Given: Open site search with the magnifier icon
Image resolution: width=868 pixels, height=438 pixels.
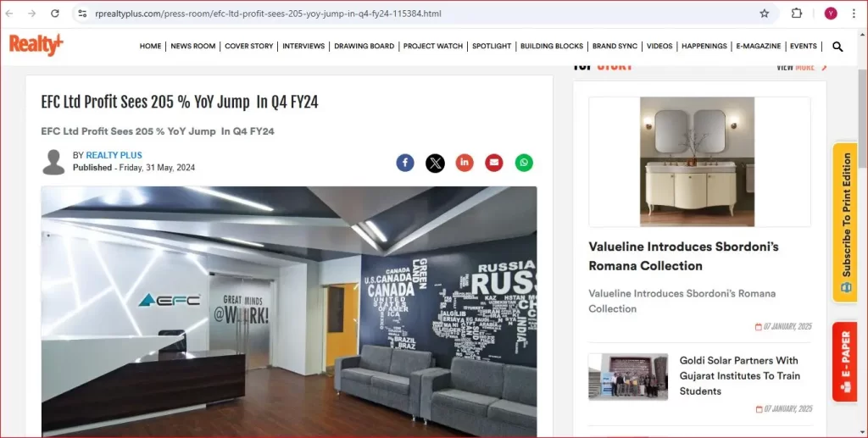Looking at the screenshot, I should (837, 47).
